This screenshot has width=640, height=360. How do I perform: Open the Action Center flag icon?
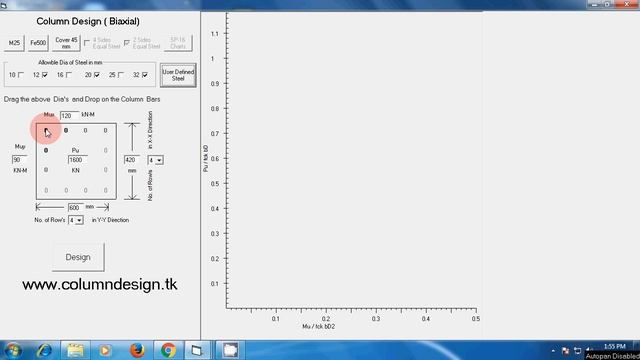[565, 351]
